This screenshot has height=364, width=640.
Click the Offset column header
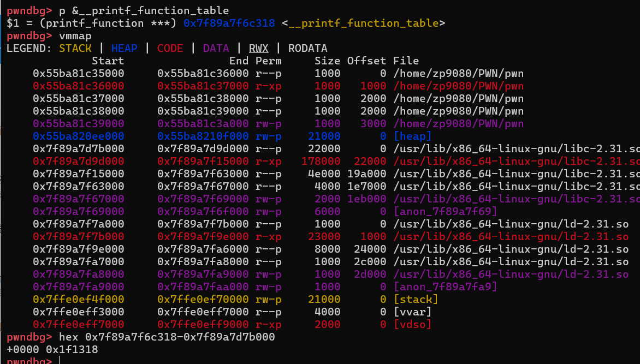[x=366, y=61]
